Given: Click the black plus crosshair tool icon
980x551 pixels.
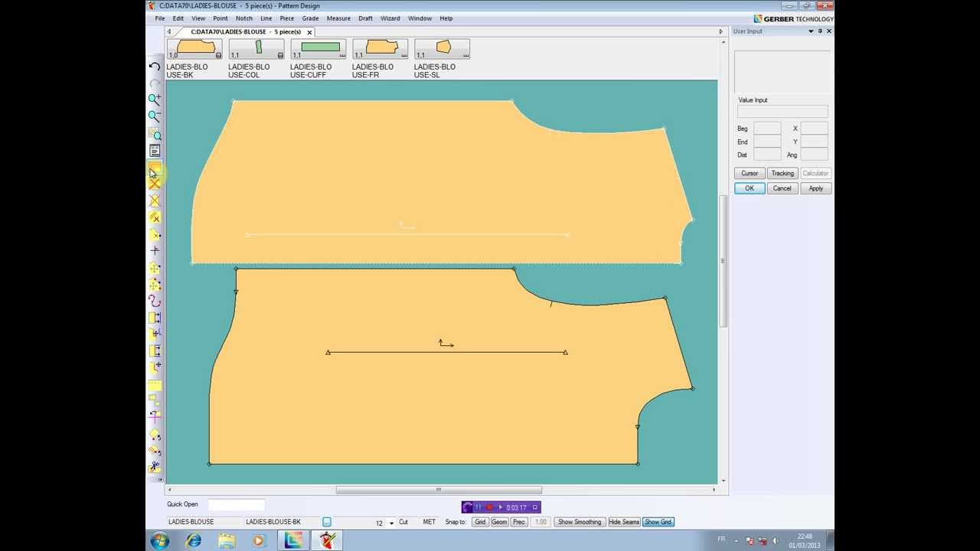Looking at the screenshot, I should [155, 250].
